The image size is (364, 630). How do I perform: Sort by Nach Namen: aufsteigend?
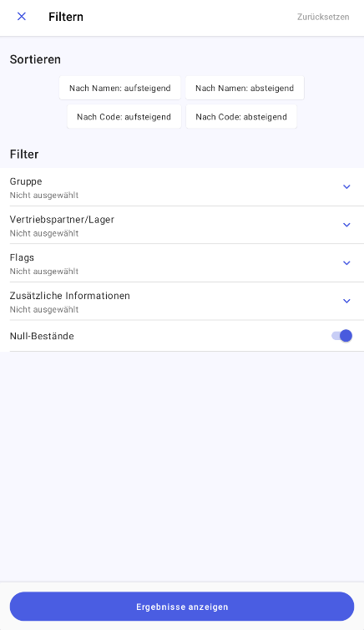pos(120,88)
